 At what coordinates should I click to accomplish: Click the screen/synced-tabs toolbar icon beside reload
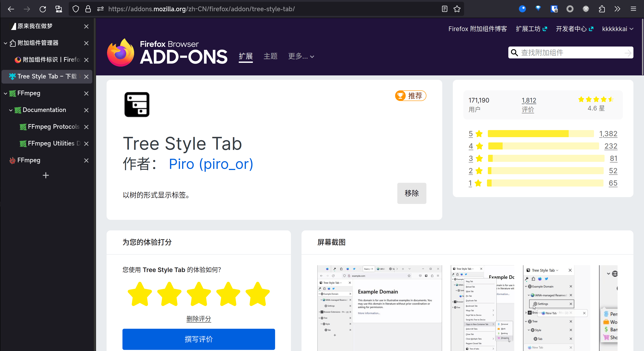[x=59, y=9]
